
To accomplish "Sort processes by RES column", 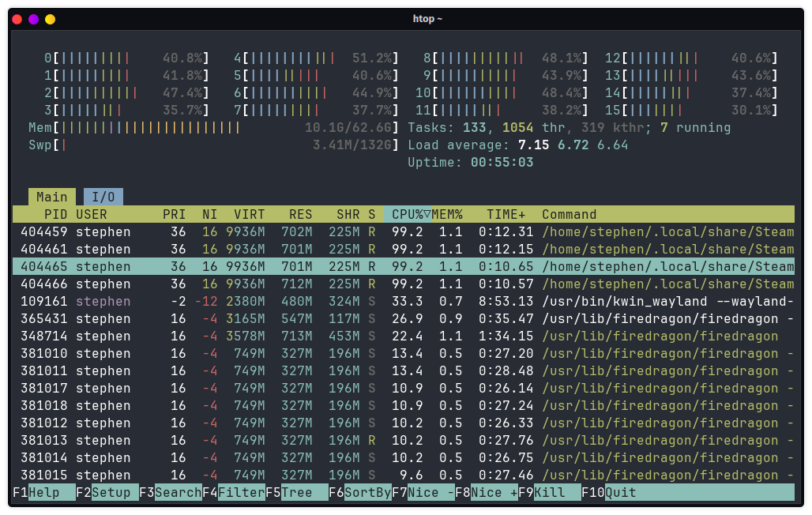I will click(301, 215).
